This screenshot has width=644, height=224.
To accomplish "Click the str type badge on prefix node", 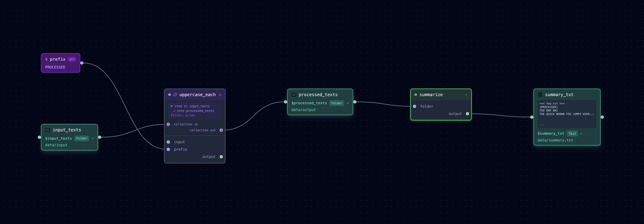I will [x=72, y=59].
